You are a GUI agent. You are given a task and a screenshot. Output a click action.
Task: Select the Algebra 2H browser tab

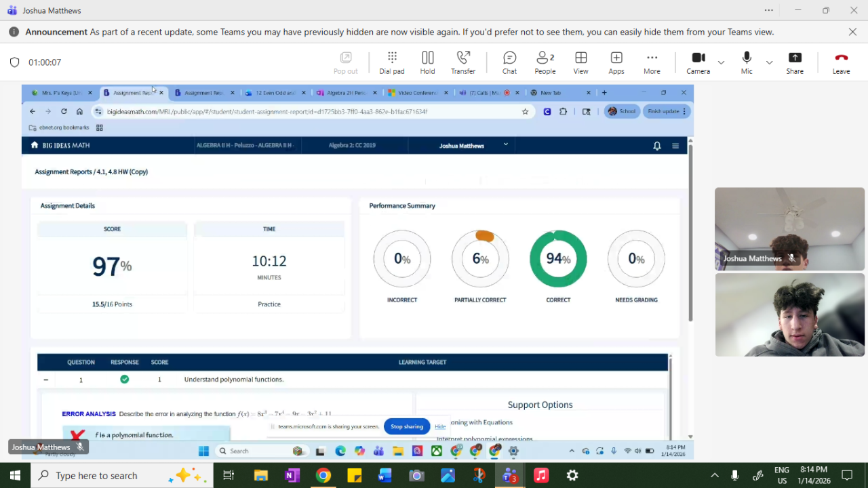[x=346, y=93]
